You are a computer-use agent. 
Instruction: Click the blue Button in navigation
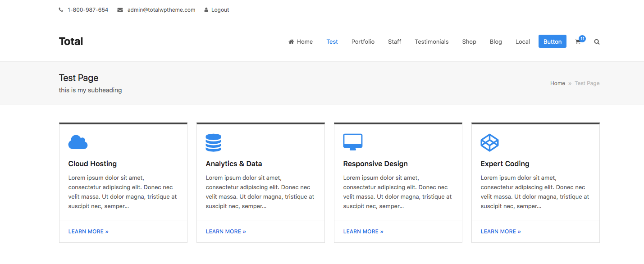click(x=553, y=41)
